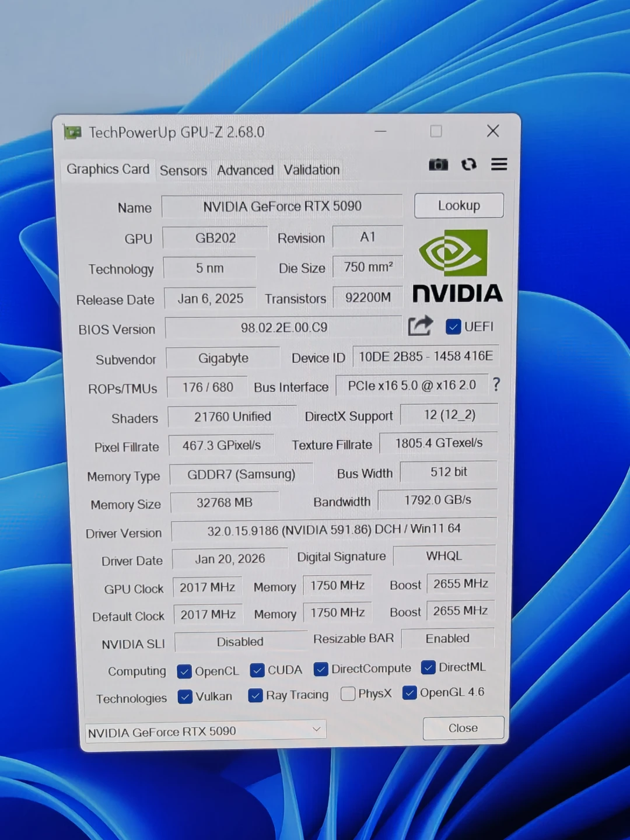This screenshot has width=630, height=840.
Task: Click the Release Date value Jan 6, 2025
Action: [211, 299]
